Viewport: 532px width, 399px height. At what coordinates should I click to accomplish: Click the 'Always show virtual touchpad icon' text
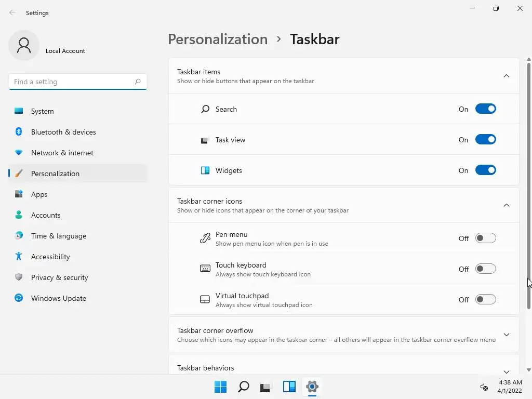[264, 304]
